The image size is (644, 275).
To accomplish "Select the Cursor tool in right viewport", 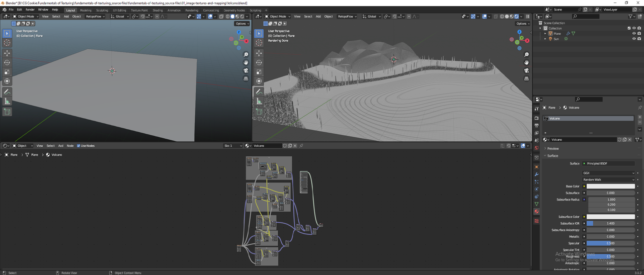I will pos(259,43).
